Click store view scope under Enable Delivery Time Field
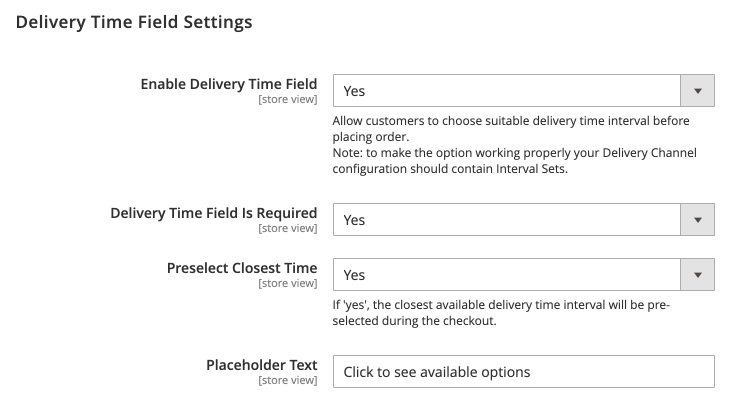This screenshot has height=400, width=731. tap(288, 100)
